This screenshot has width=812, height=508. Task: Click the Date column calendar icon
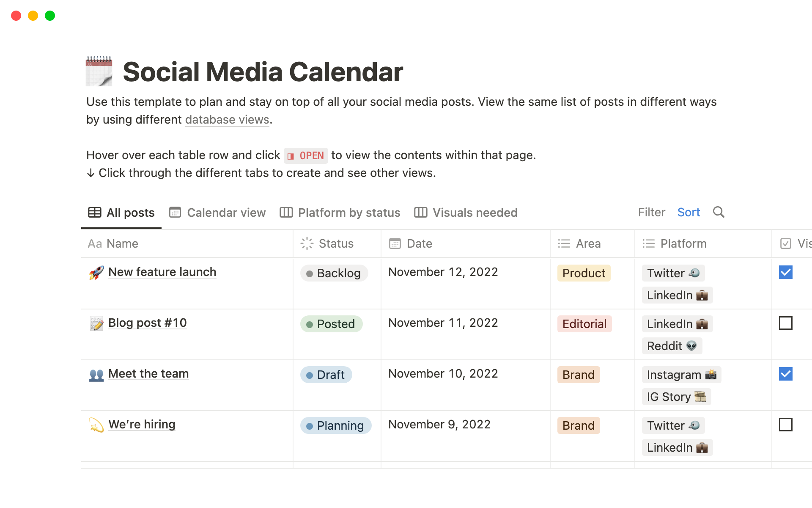395,244
